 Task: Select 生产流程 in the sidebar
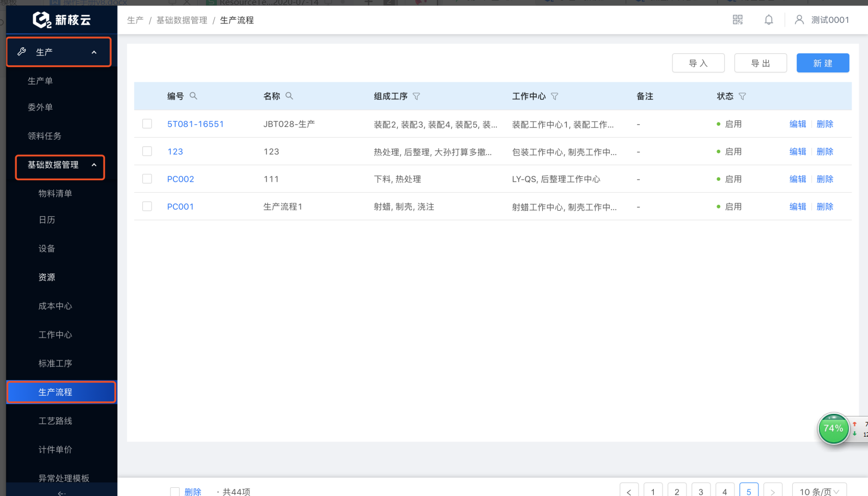[x=61, y=392]
